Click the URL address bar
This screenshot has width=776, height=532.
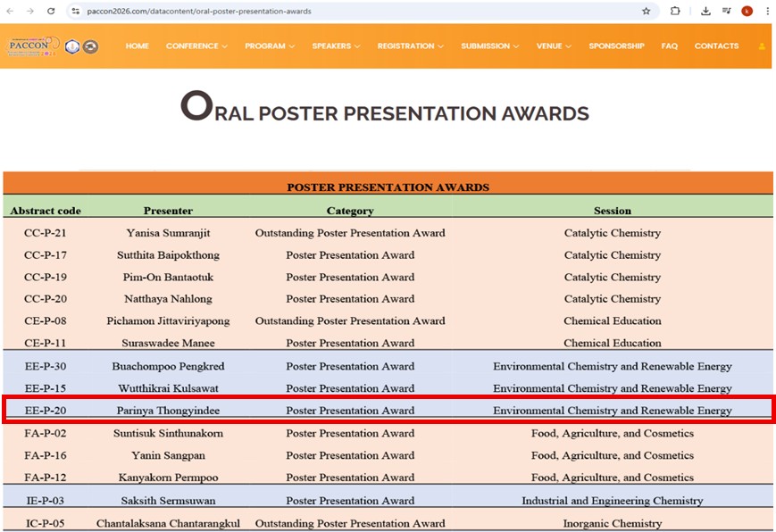click(357, 11)
